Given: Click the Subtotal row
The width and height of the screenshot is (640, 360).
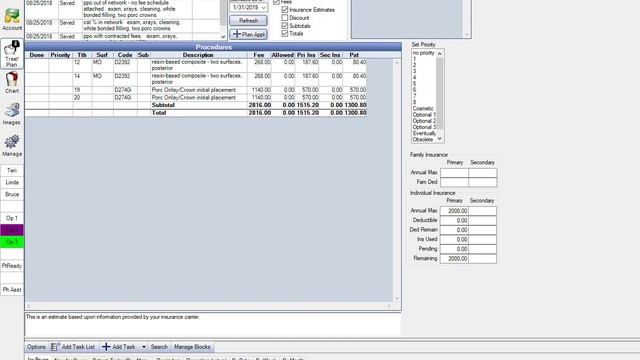Looking at the screenshot, I should pos(196,105).
